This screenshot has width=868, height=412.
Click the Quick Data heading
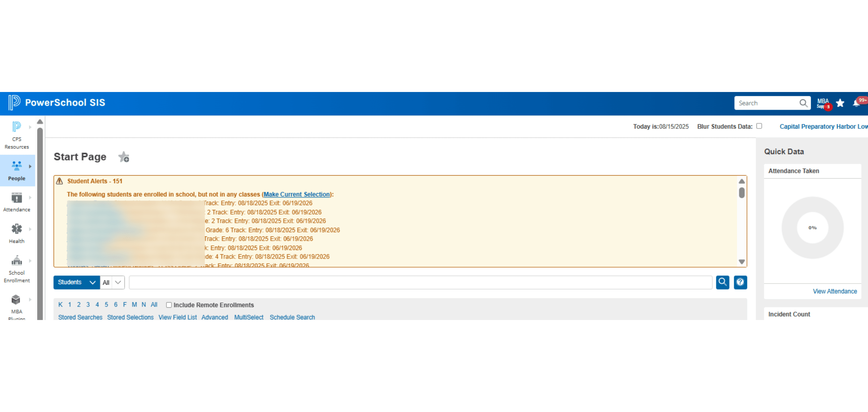click(x=784, y=152)
